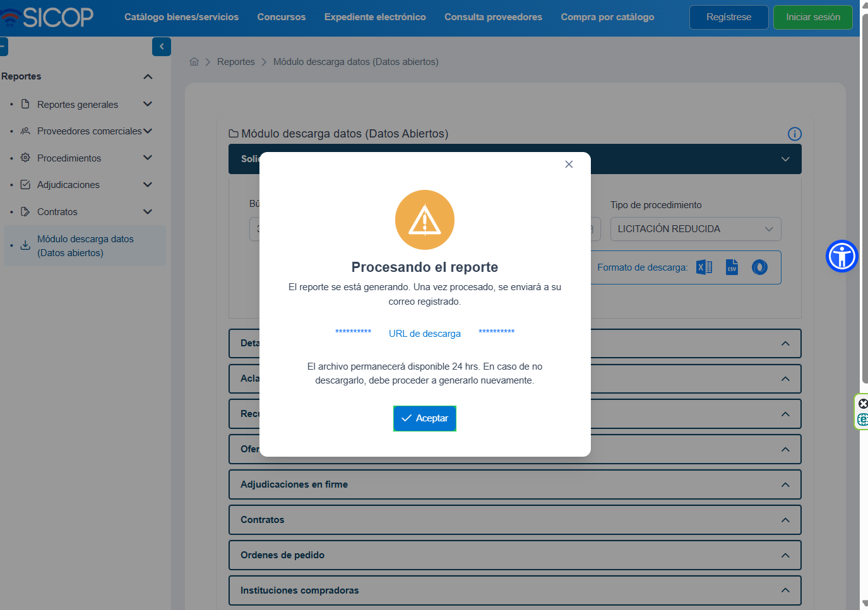Click the gear icon next to Procedimientos

[25, 158]
